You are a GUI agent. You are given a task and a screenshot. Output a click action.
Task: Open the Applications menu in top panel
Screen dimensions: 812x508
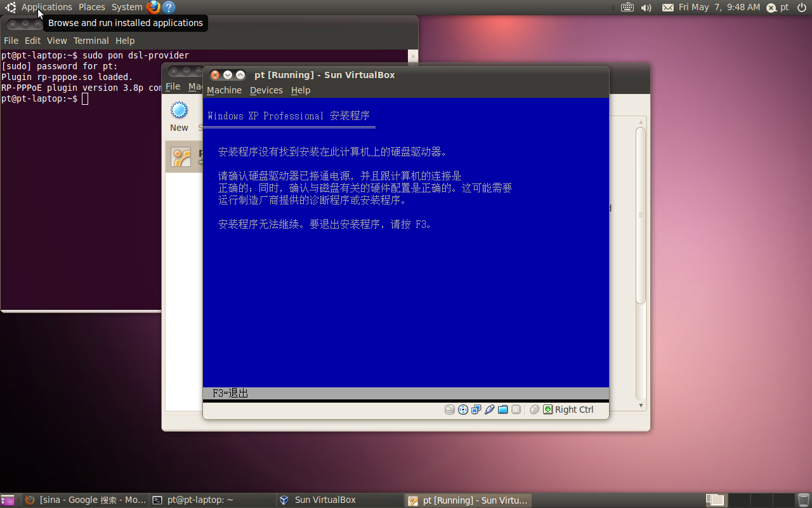46,7
